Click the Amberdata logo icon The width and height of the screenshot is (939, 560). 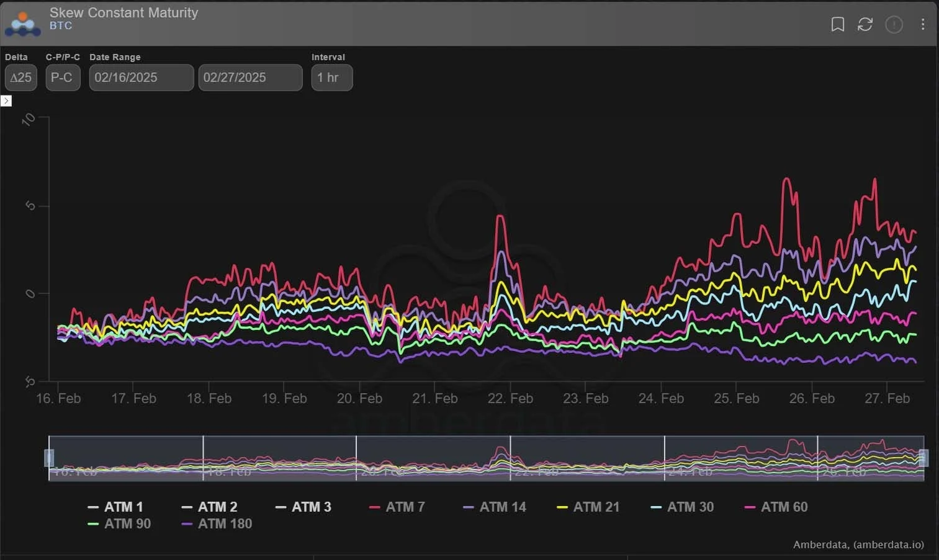click(23, 24)
